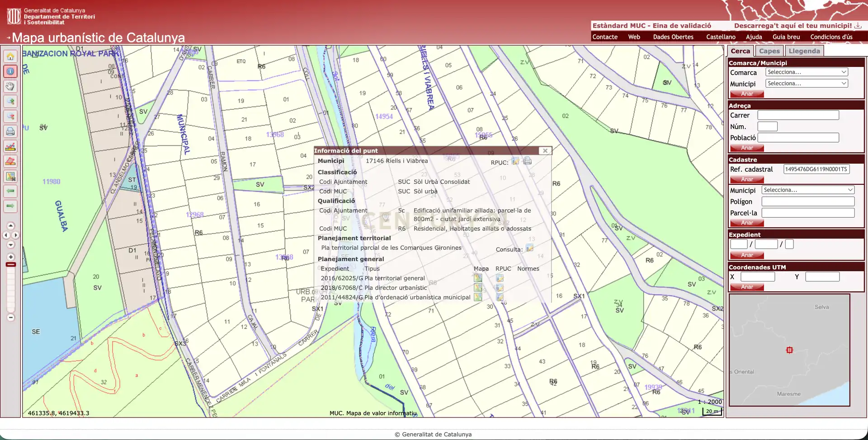The height and width of the screenshot is (440, 868).
Task: Print the point information popup
Action: [x=527, y=161]
